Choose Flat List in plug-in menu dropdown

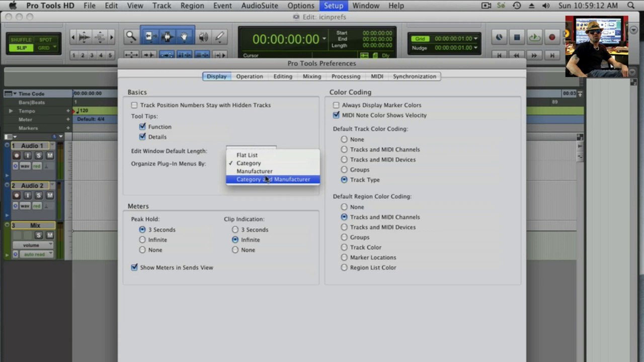pos(273,155)
